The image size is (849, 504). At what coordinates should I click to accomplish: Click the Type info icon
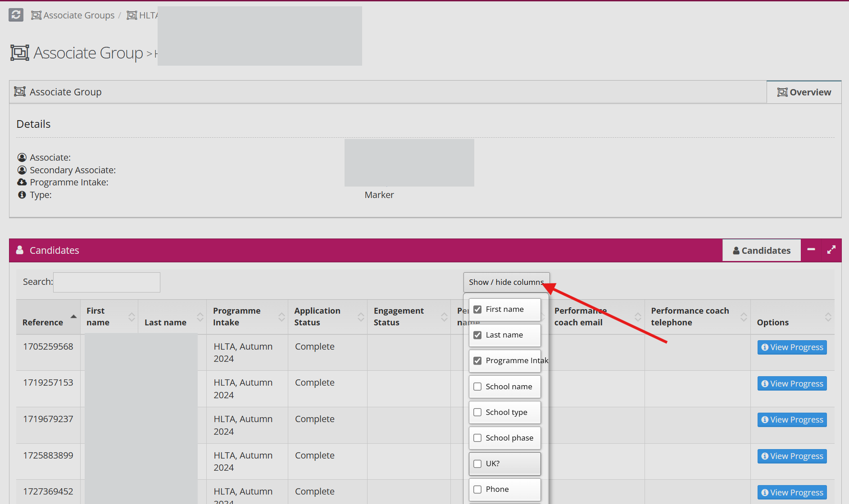coord(22,195)
